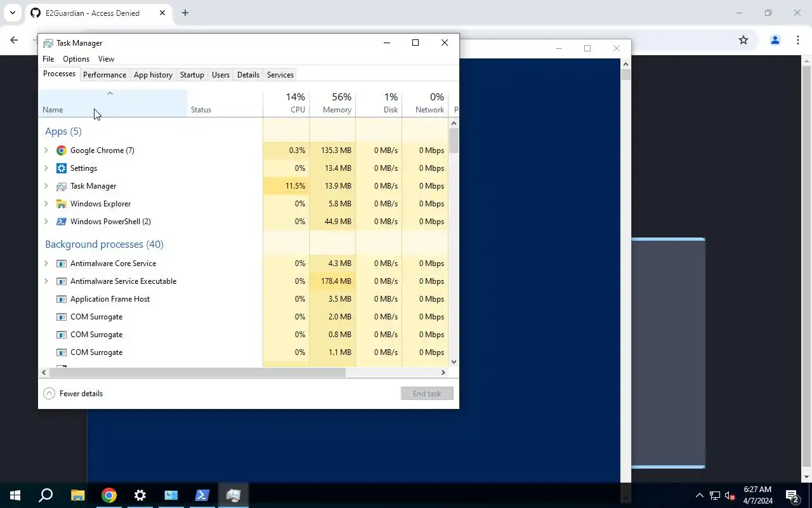This screenshot has height=508, width=812.
Task: Switch to the Details tab
Action: pos(248,75)
